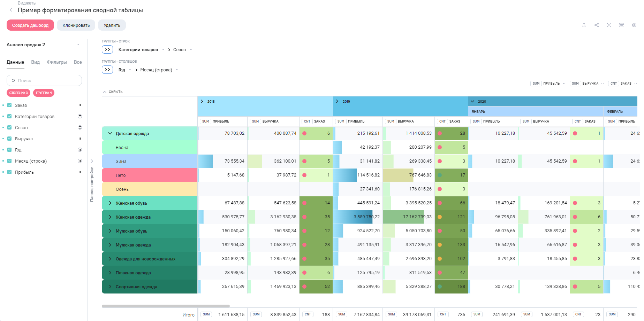Switch to the Вид tab
This screenshot has height=321, width=644.
pyautogui.click(x=35, y=62)
